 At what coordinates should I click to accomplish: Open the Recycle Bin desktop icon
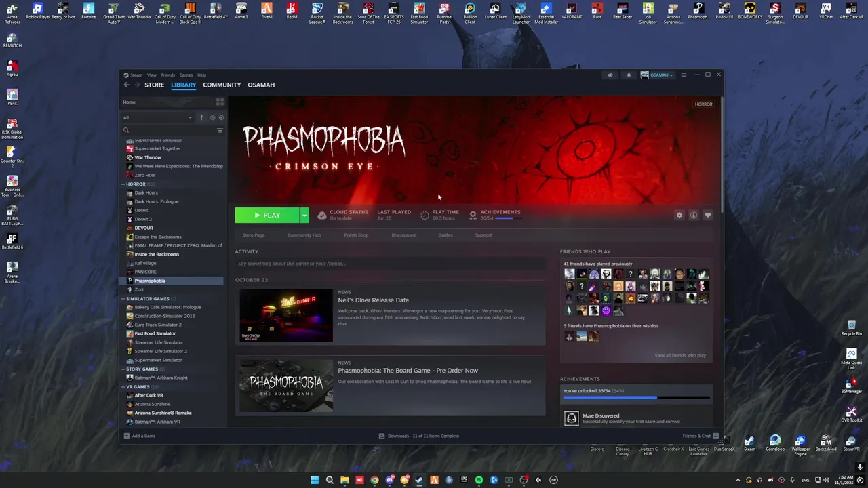click(851, 329)
